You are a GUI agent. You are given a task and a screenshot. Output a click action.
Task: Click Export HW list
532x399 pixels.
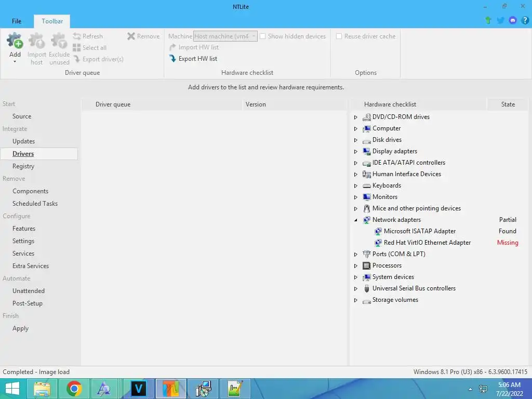193,59
